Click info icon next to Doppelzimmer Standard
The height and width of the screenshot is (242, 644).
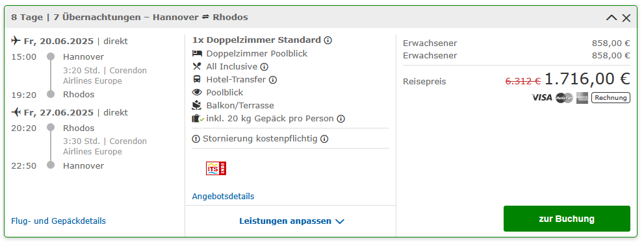pyautogui.click(x=328, y=40)
